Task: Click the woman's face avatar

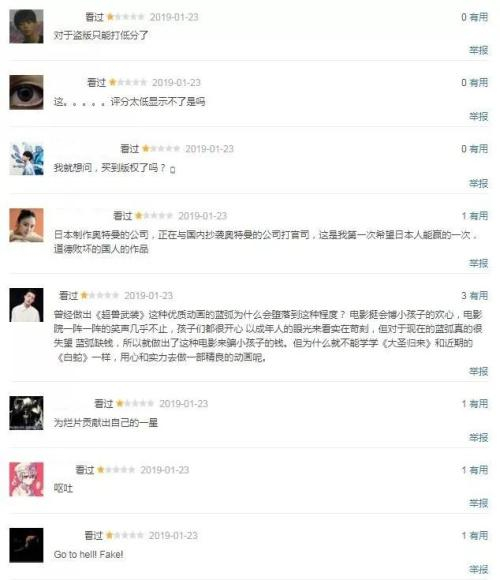Action: (x=26, y=225)
